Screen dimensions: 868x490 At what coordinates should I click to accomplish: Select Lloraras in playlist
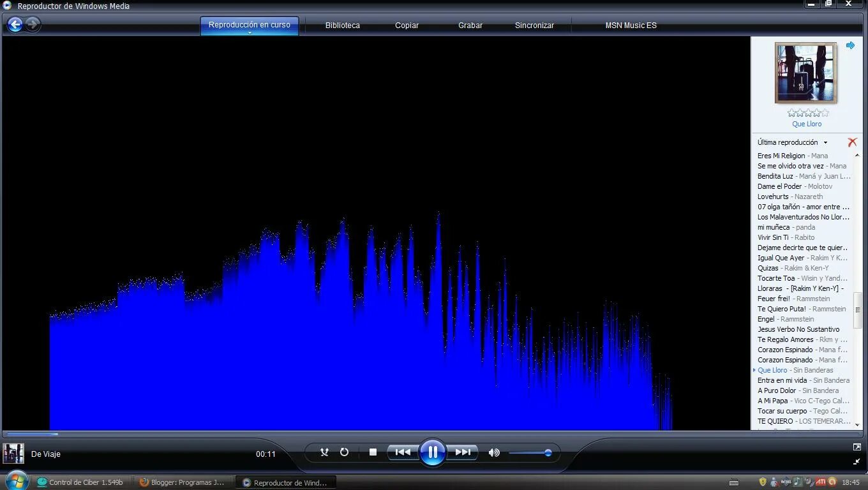(x=804, y=288)
